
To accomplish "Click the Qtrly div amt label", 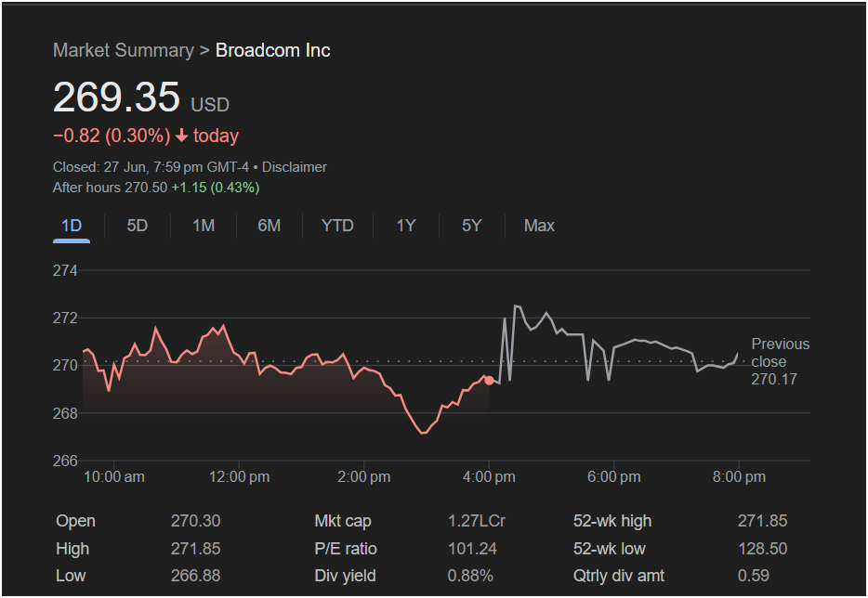I will click(x=619, y=576).
